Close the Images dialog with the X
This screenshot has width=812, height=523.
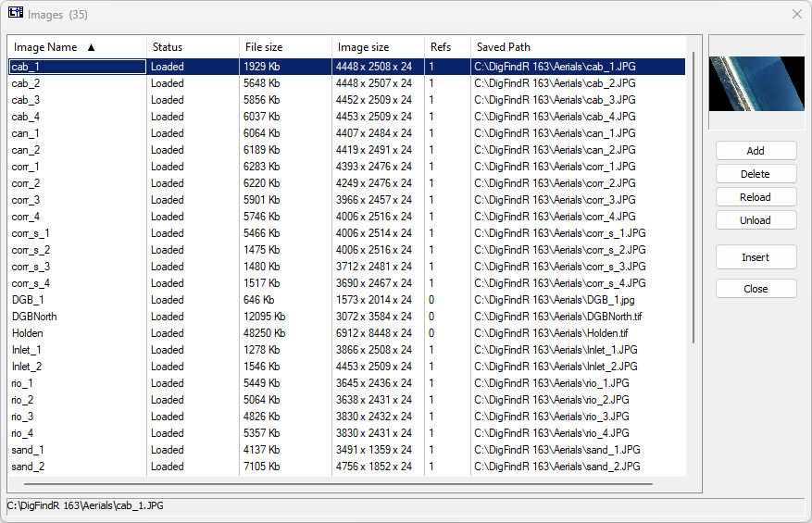point(797,14)
